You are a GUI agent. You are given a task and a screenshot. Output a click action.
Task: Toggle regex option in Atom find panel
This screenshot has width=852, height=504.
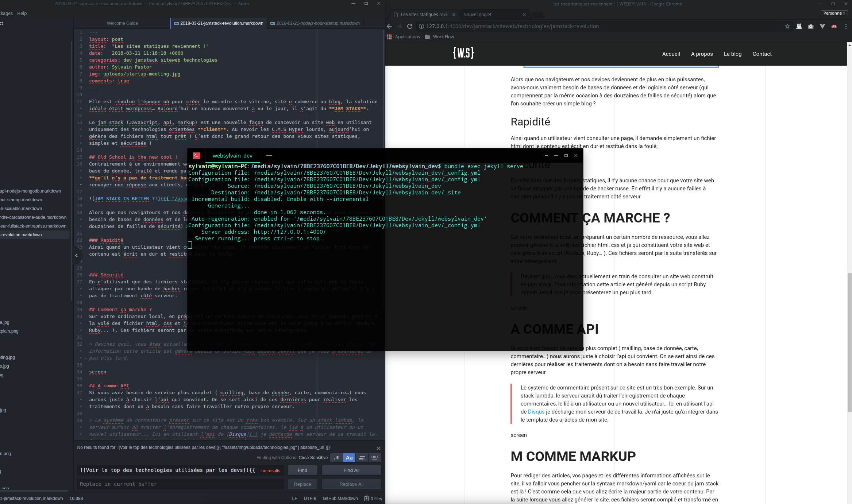336,457
